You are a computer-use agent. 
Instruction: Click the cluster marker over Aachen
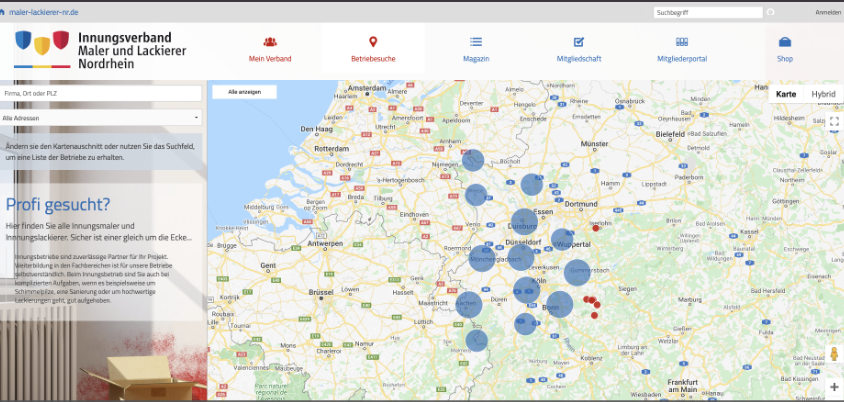click(469, 305)
